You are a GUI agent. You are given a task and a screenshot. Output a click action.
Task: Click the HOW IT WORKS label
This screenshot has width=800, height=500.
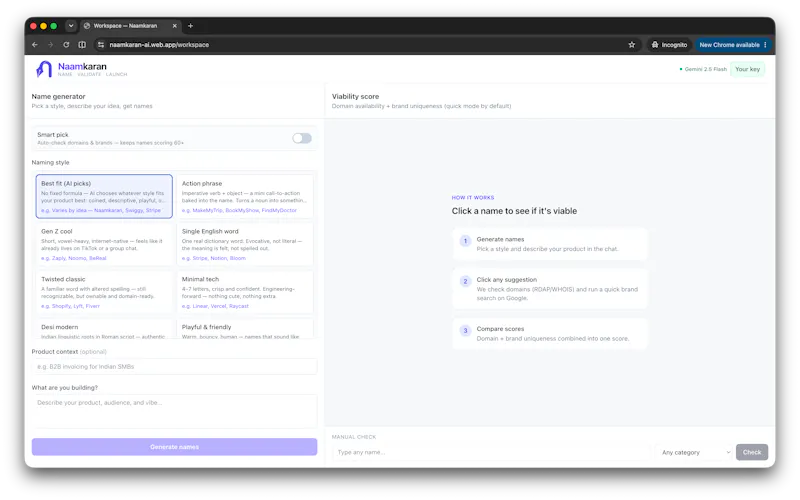pyautogui.click(x=472, y=197)
